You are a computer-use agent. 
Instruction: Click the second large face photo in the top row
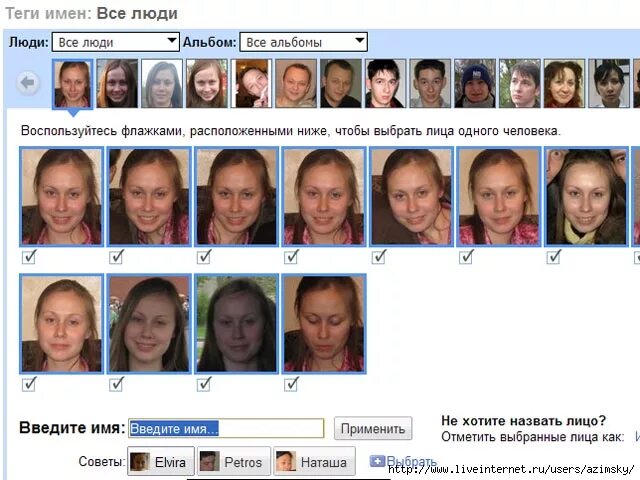(149, 197)
